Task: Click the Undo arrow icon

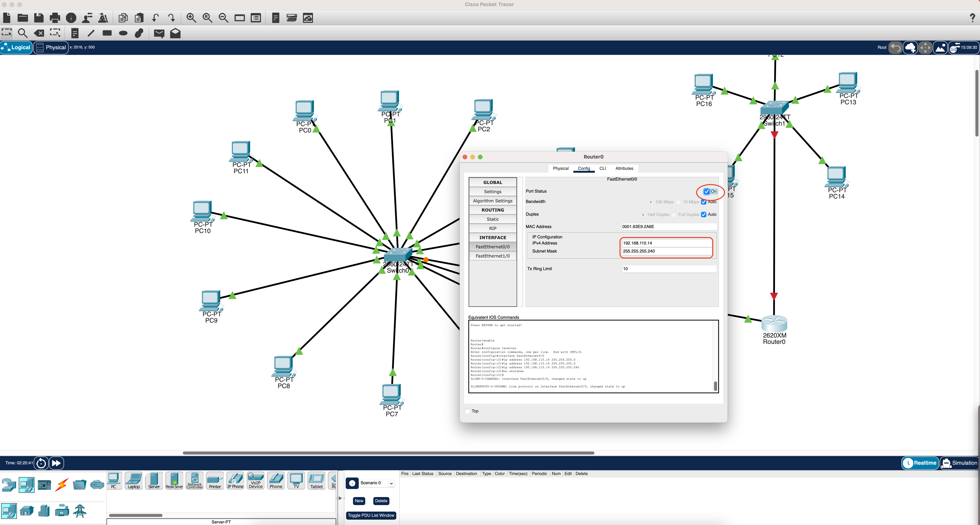Action: (x=155, y=17)
